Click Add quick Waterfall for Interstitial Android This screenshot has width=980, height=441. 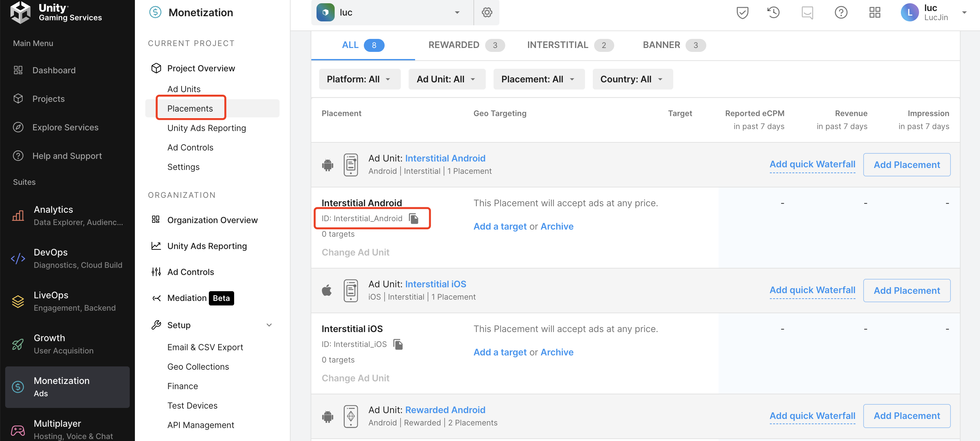click(812, 164)
